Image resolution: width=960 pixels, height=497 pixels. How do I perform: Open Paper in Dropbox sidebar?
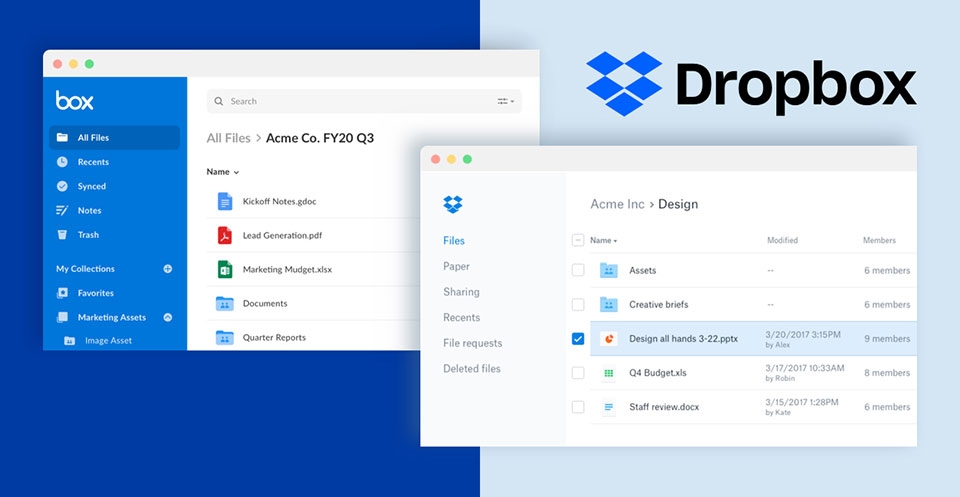456,266
